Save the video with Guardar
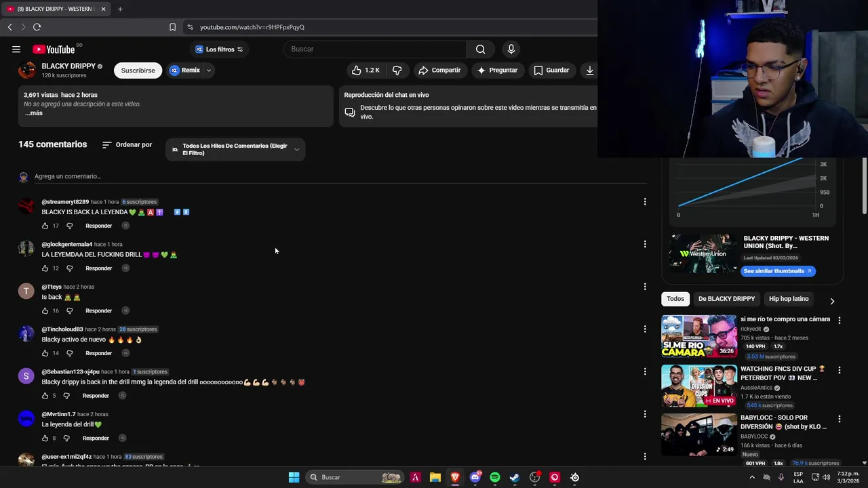The width and height of the screenshot is (868, 488). (x=551, y=70)
